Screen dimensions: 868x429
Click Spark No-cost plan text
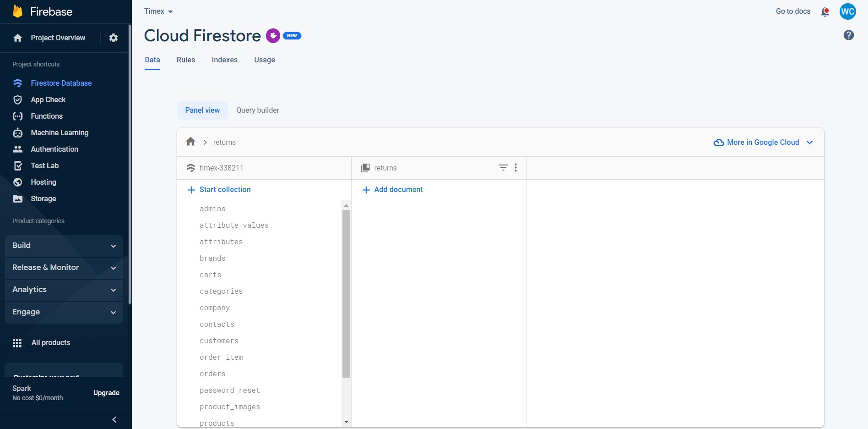[x=38, y=393]
